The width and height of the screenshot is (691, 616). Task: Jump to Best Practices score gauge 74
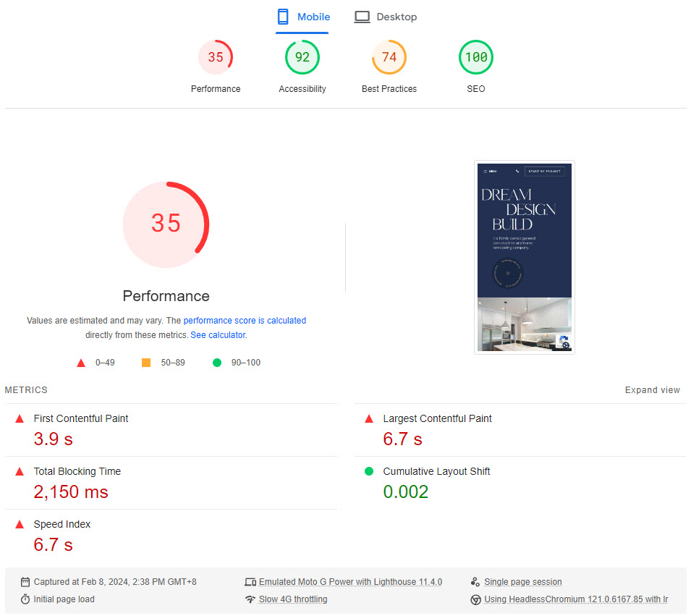point(389,58)
